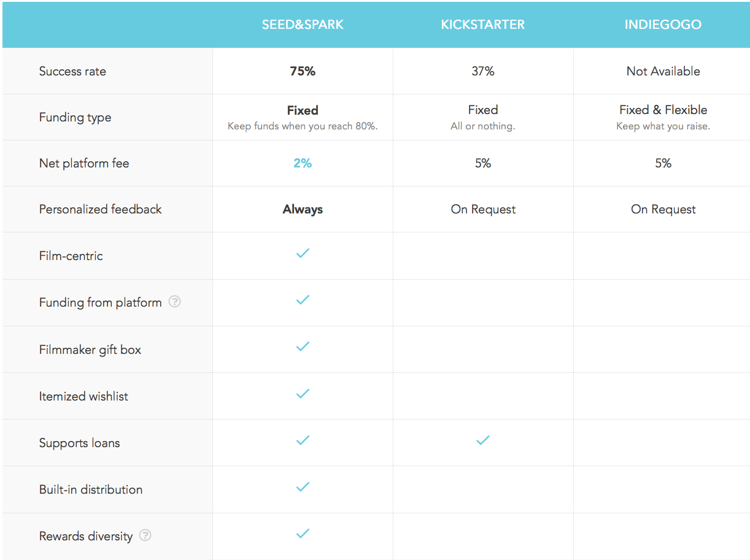750x560 pixels.
Task: Click the 75% success rate value
Action: (x=303, y=71)
